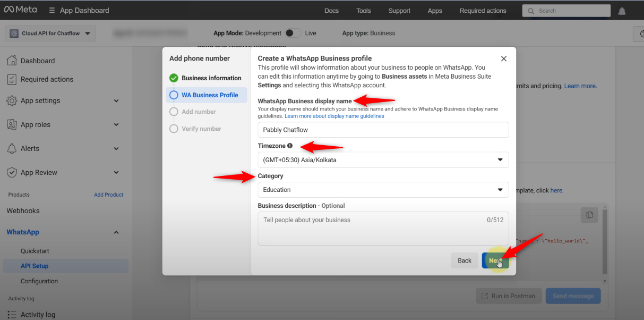The image size is (644, 320).
Task: Open the Apps menu in top bar
Action: 435,11
